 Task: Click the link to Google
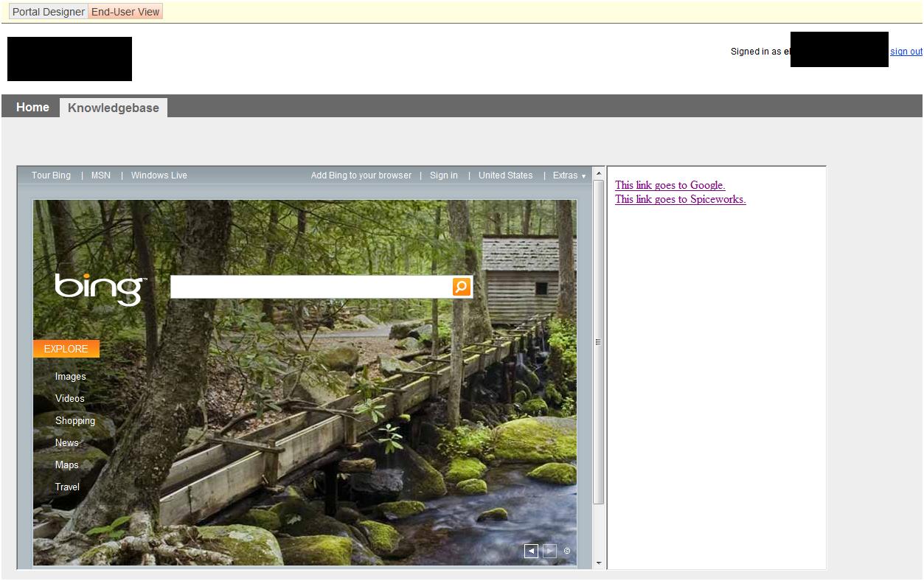point(670,185)
